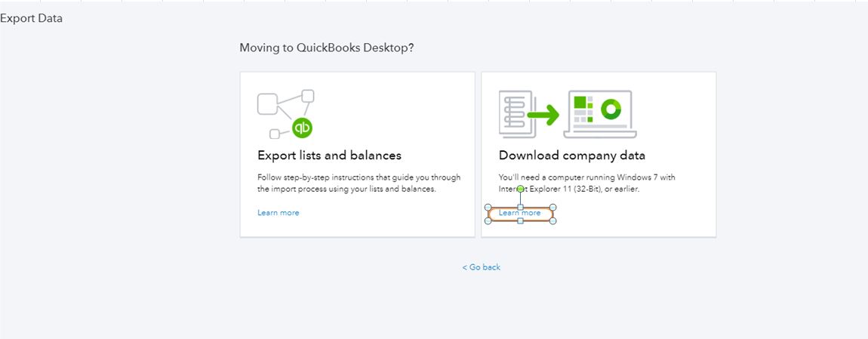
Task: Click the green right-pointing arrow icon
Action: coord(543,116)
